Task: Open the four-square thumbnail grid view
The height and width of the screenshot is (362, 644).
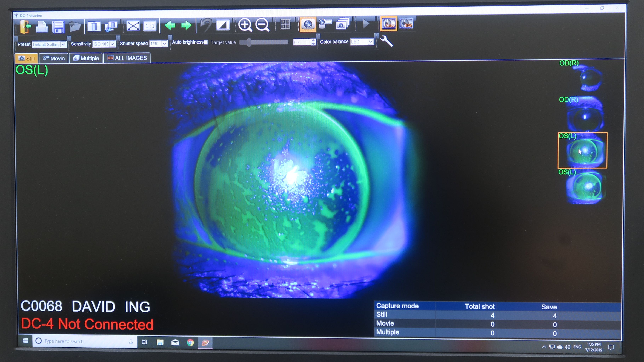Action: coord(285,24)
